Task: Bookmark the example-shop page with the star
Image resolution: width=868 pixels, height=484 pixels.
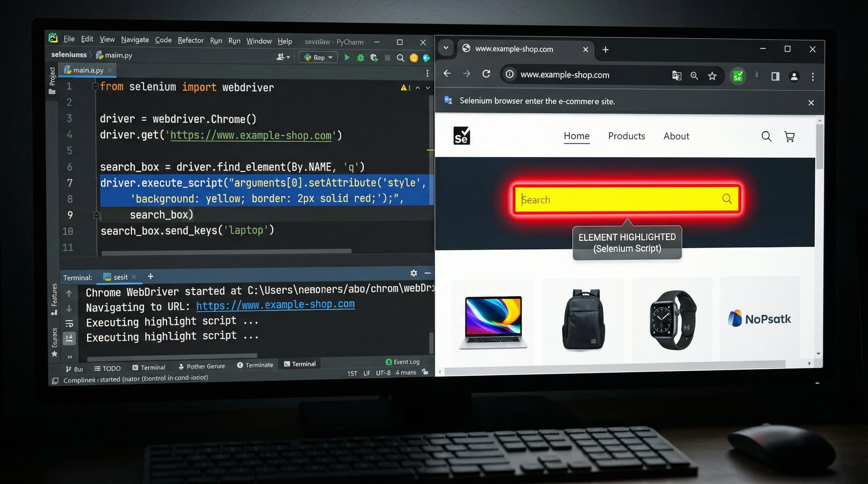Action: click(x=712, y=76)
